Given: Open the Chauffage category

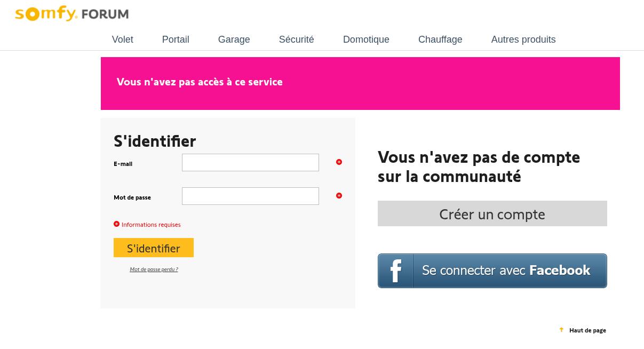Looking at the screenshot, I should pyautogui.click(x=440, y=39).
